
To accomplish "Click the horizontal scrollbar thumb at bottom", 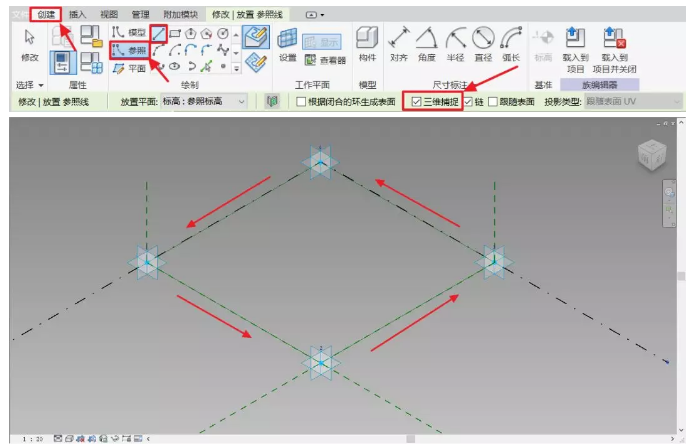I will pyautogui.click(x=410, y=439).
